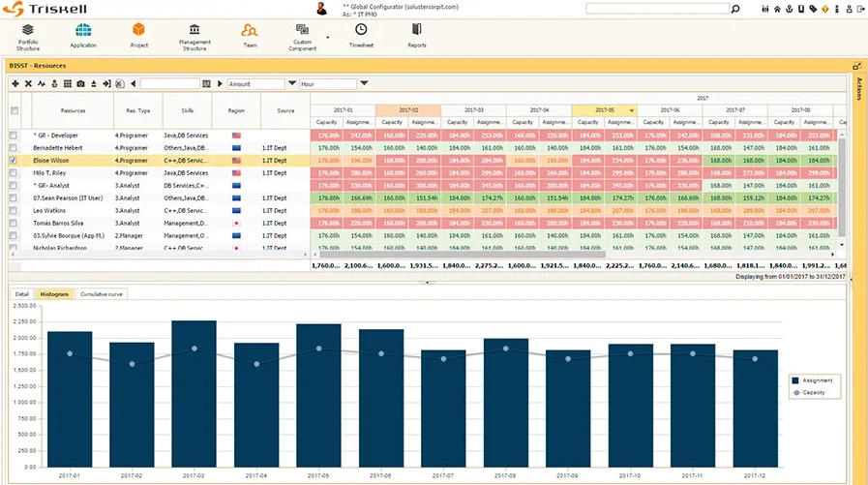This screenshot has height=485, width=868.
Task: Open the Application module
Action: click(83, 36)
